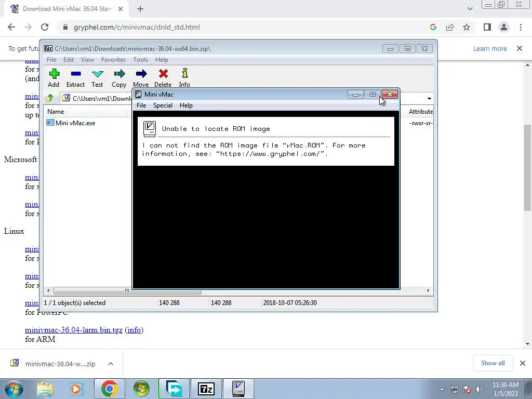Open the Special menu in Mini vMac
Viewport: 532px width, 399px height.
pos(163,105)
